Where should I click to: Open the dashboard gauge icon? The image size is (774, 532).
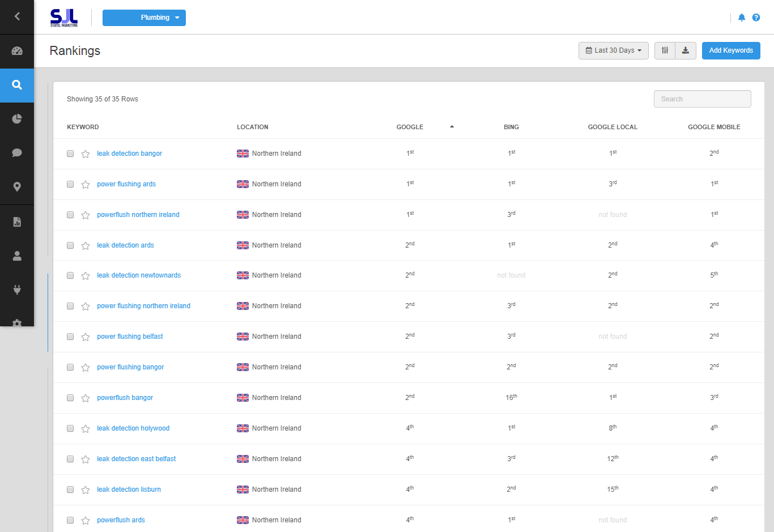[17, 51]
